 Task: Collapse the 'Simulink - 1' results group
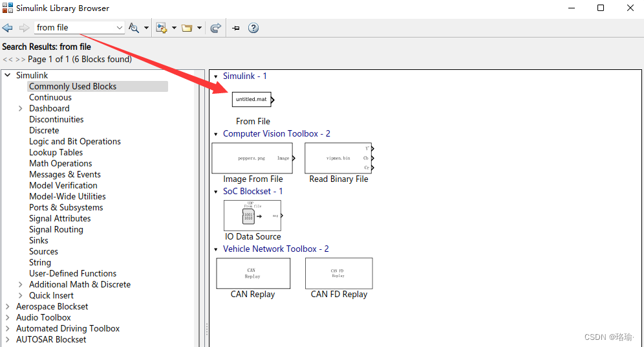(215, 76)
